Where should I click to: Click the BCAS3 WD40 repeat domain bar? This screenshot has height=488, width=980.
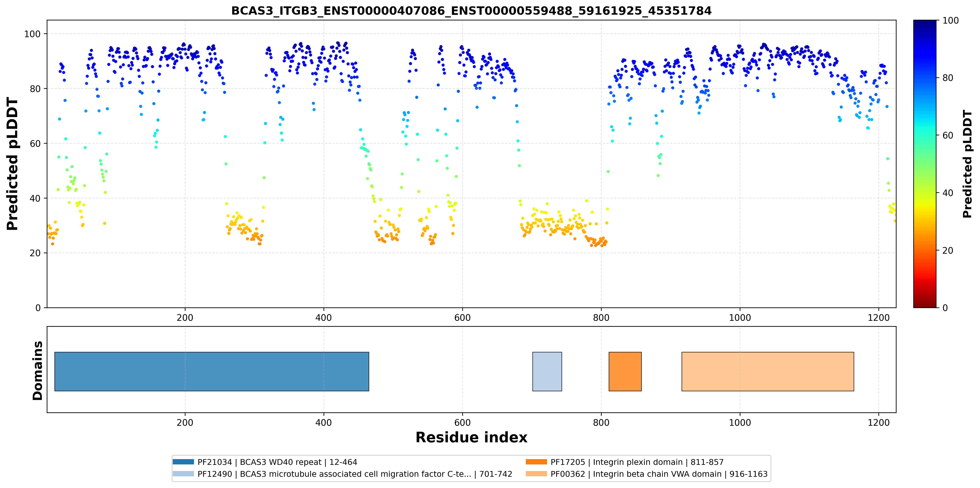212,371
